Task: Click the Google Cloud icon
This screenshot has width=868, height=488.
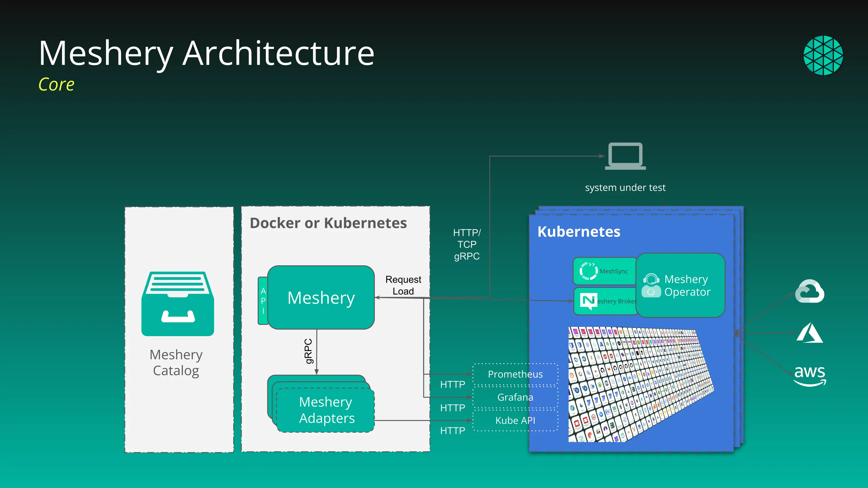Action: [809, 291]
